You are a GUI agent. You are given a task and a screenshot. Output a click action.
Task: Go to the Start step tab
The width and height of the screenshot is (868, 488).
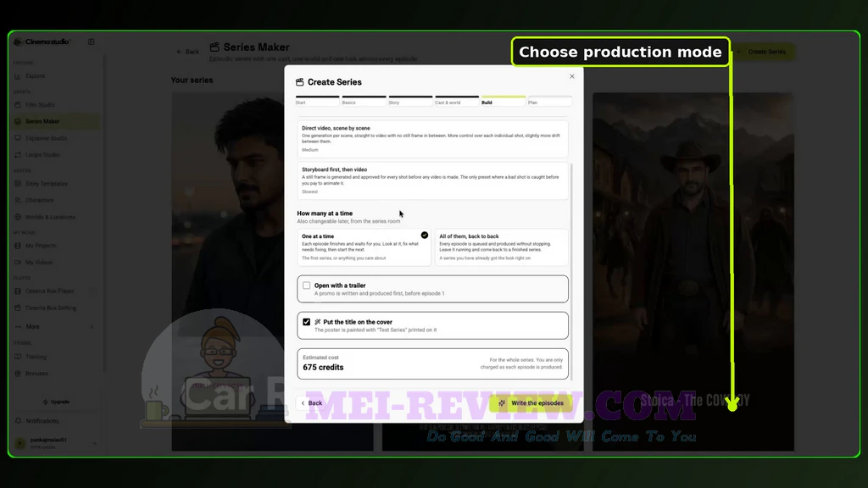coord(317,101)
